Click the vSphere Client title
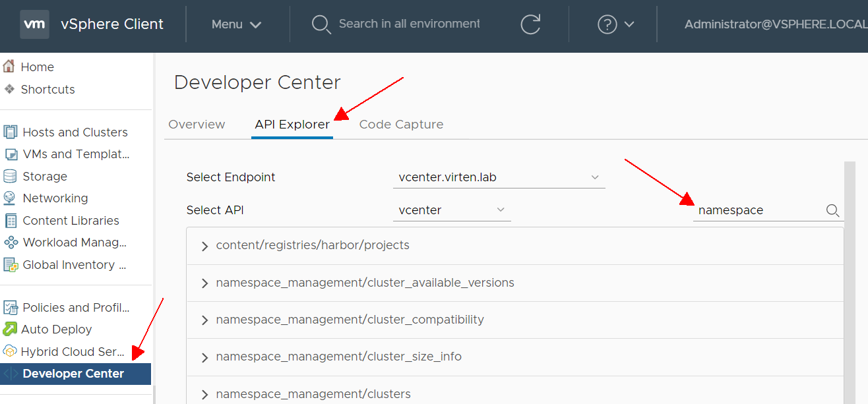868x404 pixels. click(112, 24)
